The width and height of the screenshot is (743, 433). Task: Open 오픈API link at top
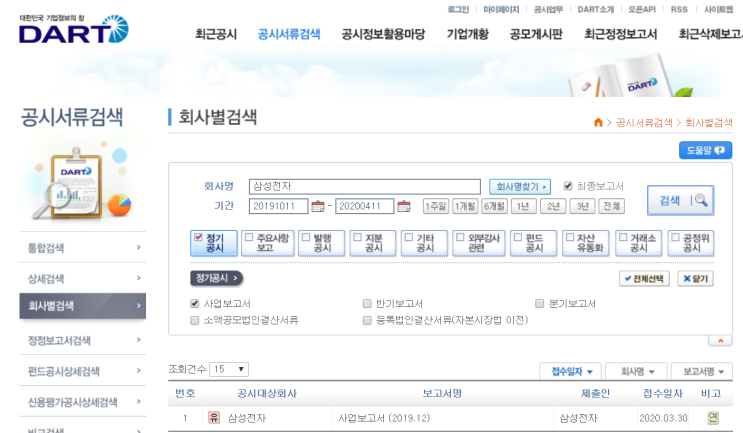[642, 9]
